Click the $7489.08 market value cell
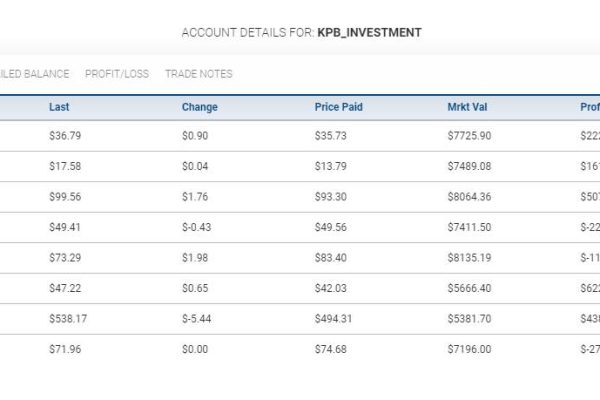 (x=470, y=166)
